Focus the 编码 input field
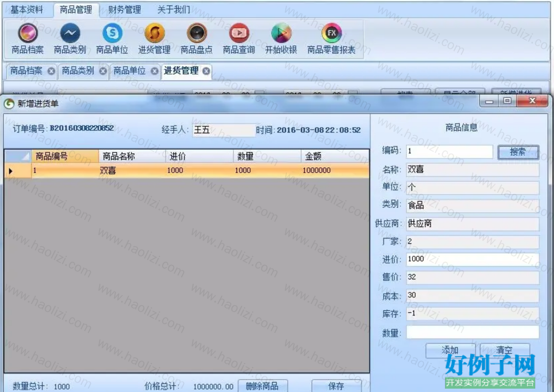Screen dimensions: 554x392 tap(449, 151)
